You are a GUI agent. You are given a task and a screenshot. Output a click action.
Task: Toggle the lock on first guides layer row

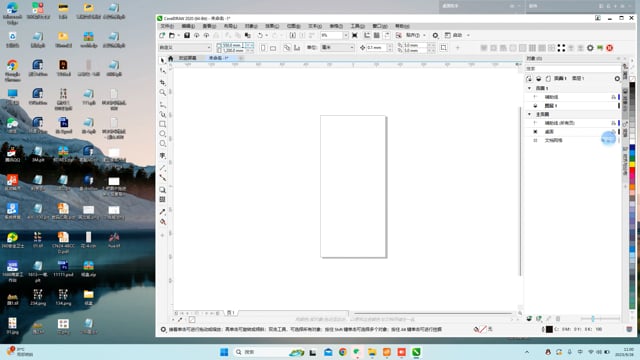[x=613, y=97]
